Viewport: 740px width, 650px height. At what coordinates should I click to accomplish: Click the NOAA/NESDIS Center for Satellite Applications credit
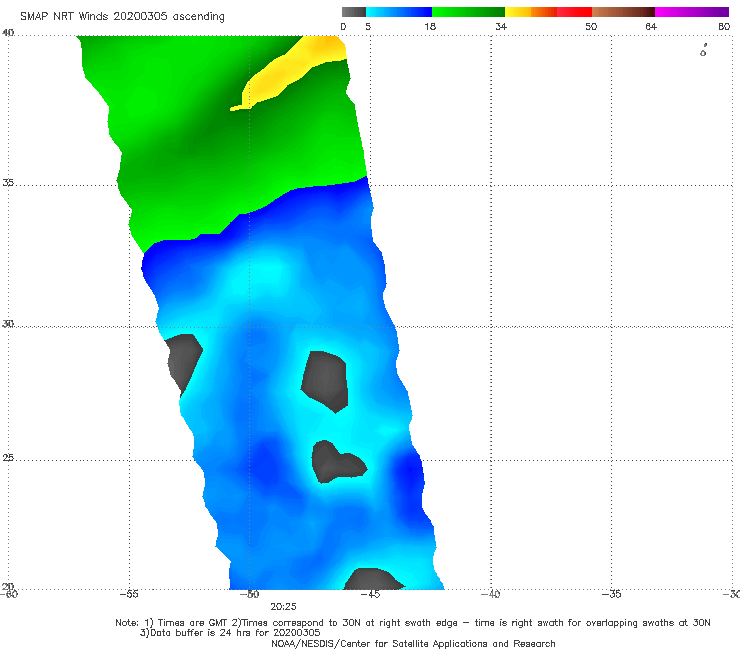(413, 643)
